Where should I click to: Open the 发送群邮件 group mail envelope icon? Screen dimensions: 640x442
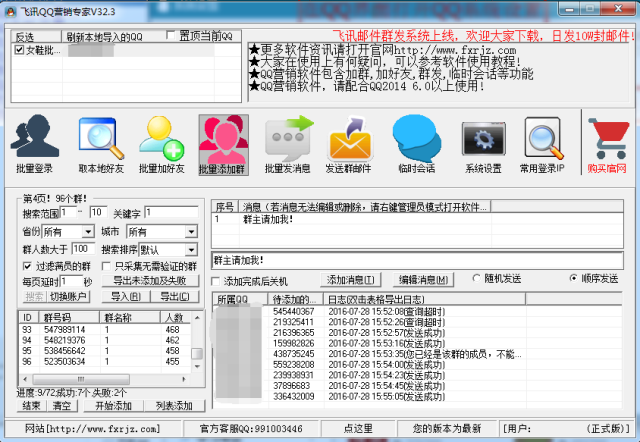[x=349, y=145]
